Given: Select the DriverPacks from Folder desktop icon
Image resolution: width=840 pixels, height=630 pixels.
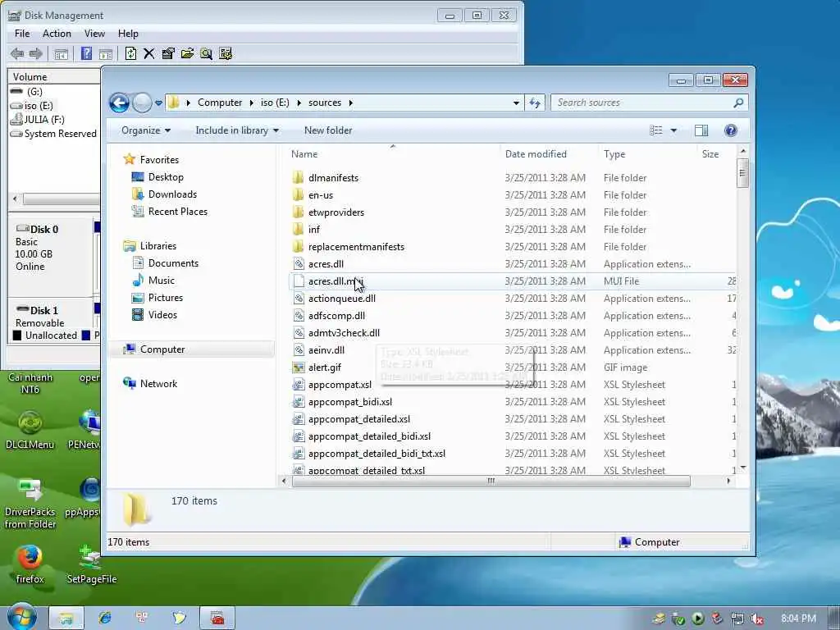Looking at the screenshot, I should coord(30,503).
